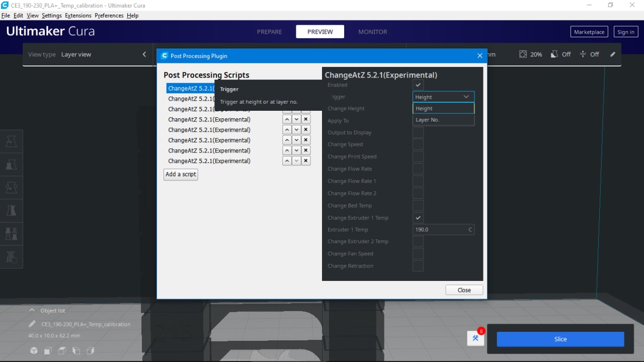Remove the seventh ChangeAtZ script in list
Viewport: 644px width, 362px height.
coord(306,151)
